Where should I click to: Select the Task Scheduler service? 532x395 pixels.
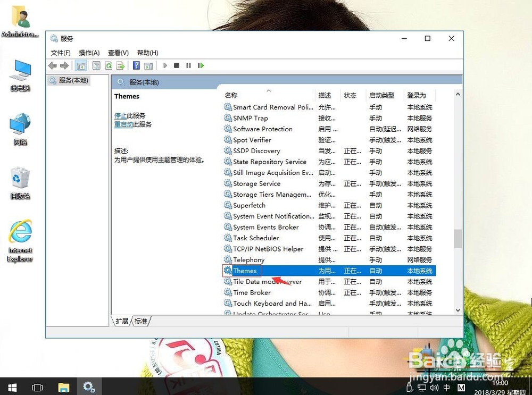click(x=329, y=238)
